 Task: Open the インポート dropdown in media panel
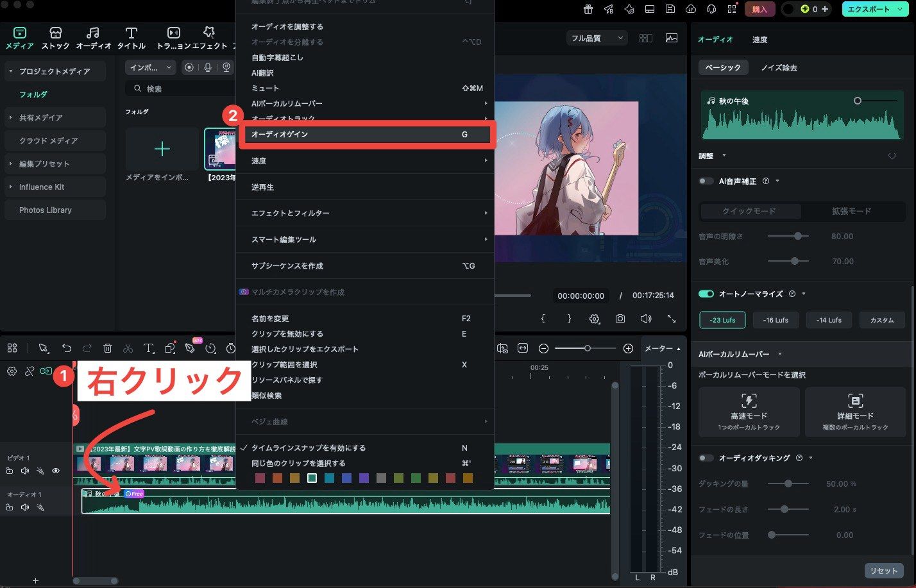(x=151, y=67)
